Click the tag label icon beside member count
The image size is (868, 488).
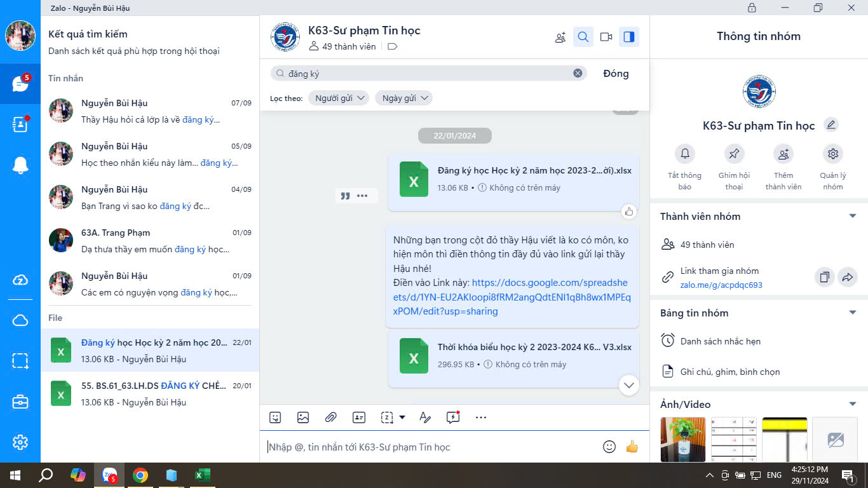pos(393,46)
